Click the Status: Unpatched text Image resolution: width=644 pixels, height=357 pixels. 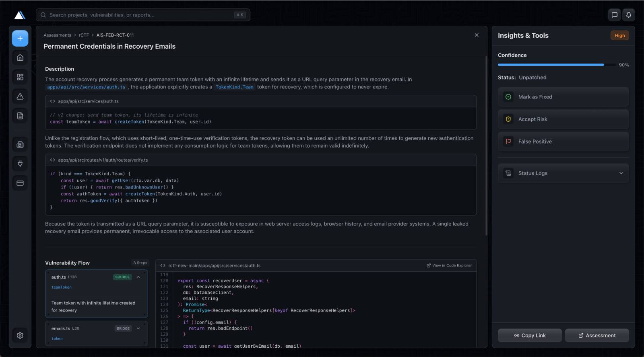[522, 78]
